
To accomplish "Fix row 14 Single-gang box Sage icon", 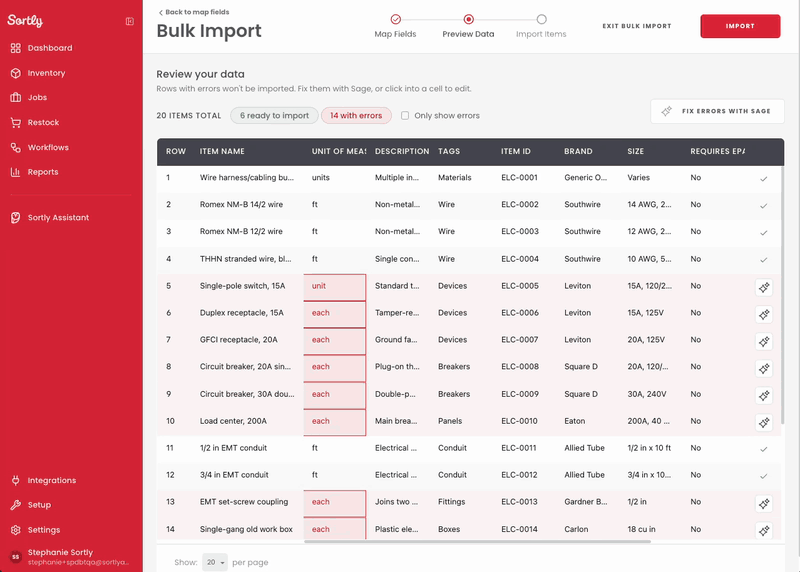I will pyautogui.click(x=764, y=531).
